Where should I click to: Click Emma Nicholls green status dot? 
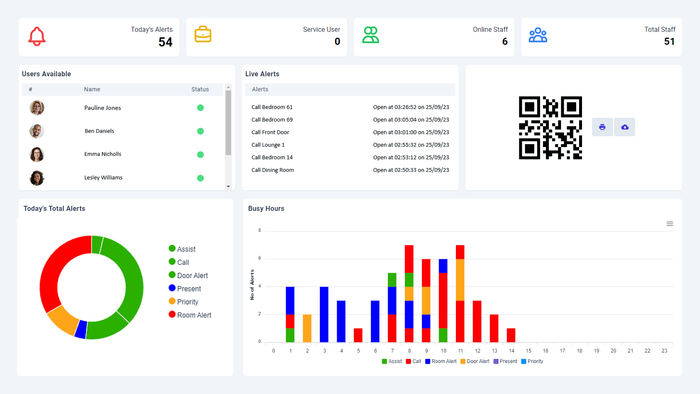point(200,154)
